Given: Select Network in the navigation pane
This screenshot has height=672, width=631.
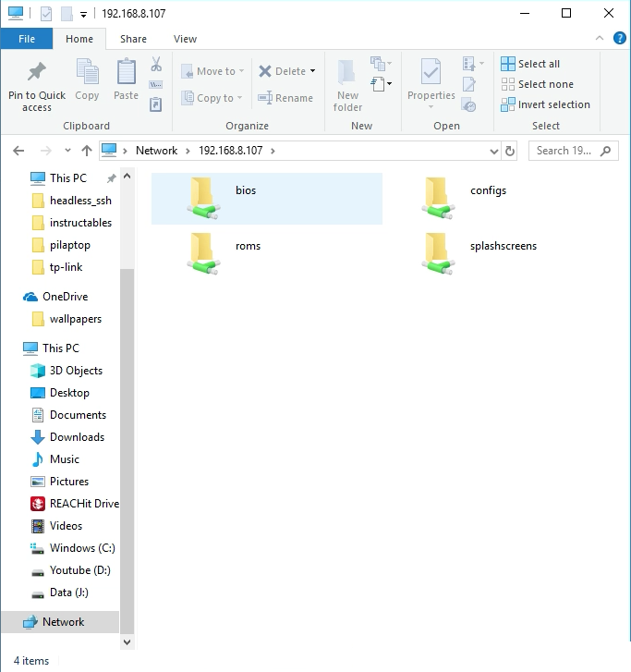Looking at the screenshot, I should [60, 622].
